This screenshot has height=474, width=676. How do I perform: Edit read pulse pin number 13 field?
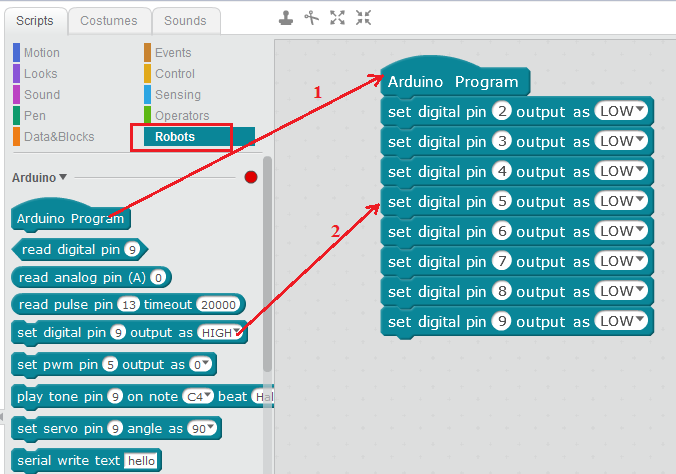129,305
